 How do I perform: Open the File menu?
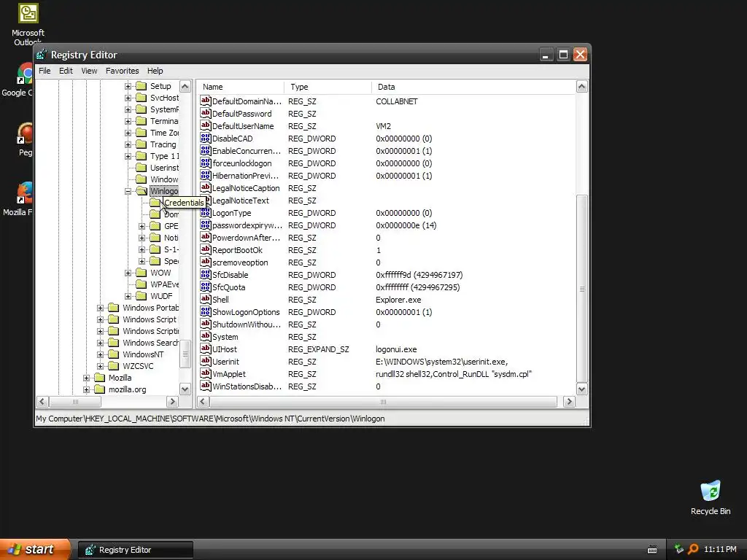[x=44, y=71]
